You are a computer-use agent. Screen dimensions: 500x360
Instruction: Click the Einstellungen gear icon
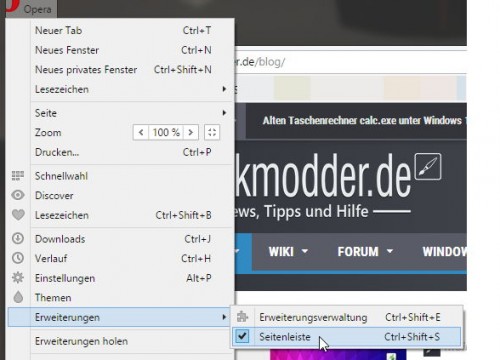(18, 278)
